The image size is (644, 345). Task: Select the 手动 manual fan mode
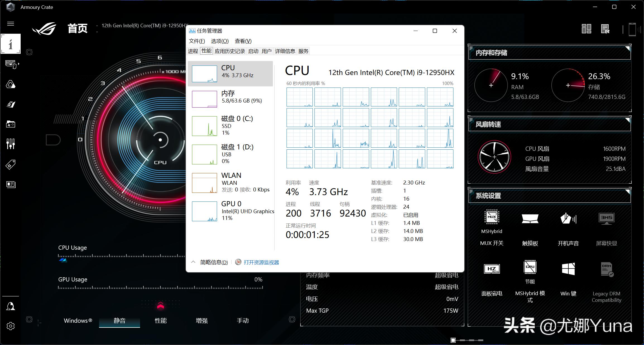pos(242,321)
